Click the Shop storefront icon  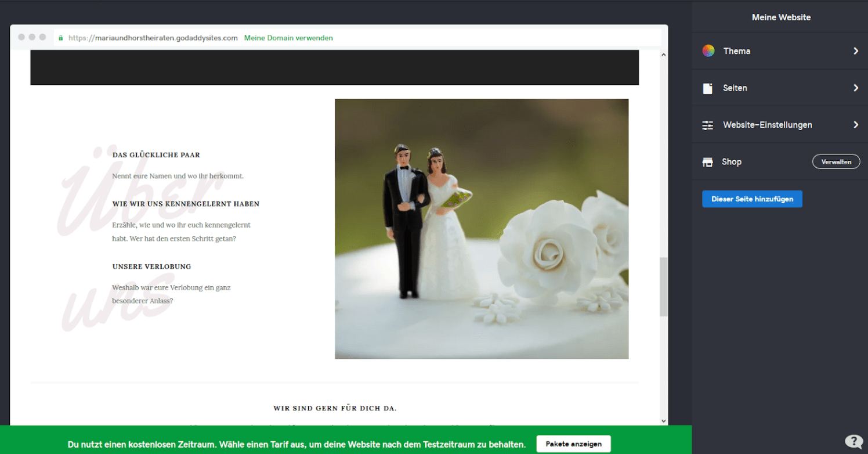click(x=707, y=162)
